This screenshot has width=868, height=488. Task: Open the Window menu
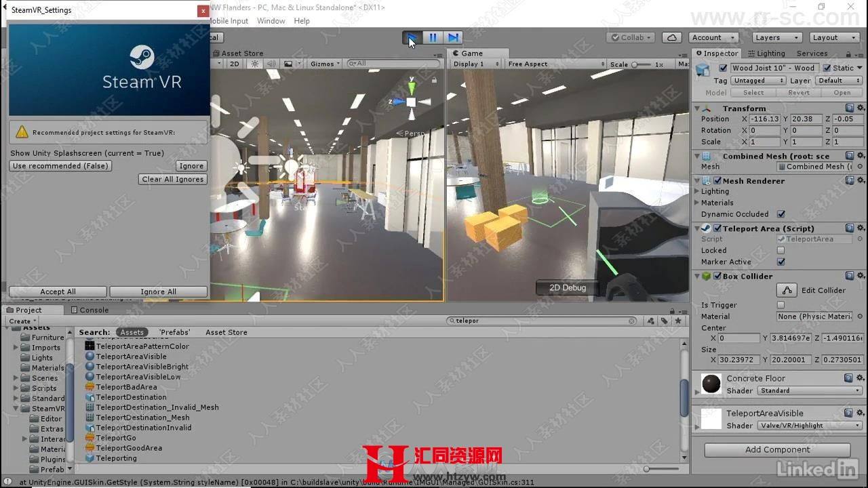271,21
